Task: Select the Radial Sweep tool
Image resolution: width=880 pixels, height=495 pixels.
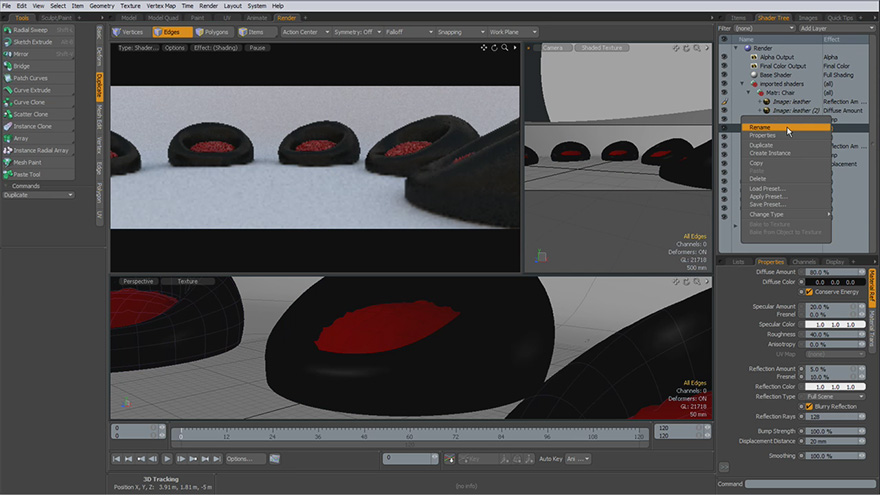Action: (x=38, y=30)
